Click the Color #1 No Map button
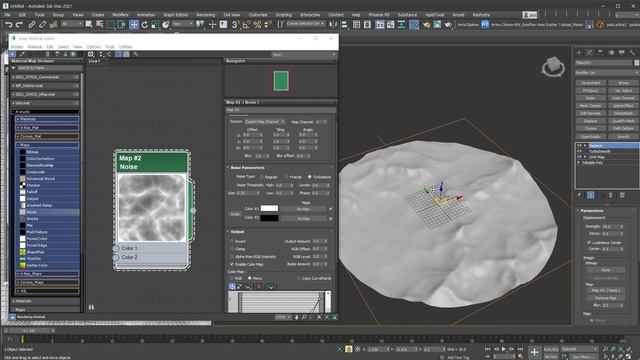Viewport: 640px width, 360px height. pos(303,209)
